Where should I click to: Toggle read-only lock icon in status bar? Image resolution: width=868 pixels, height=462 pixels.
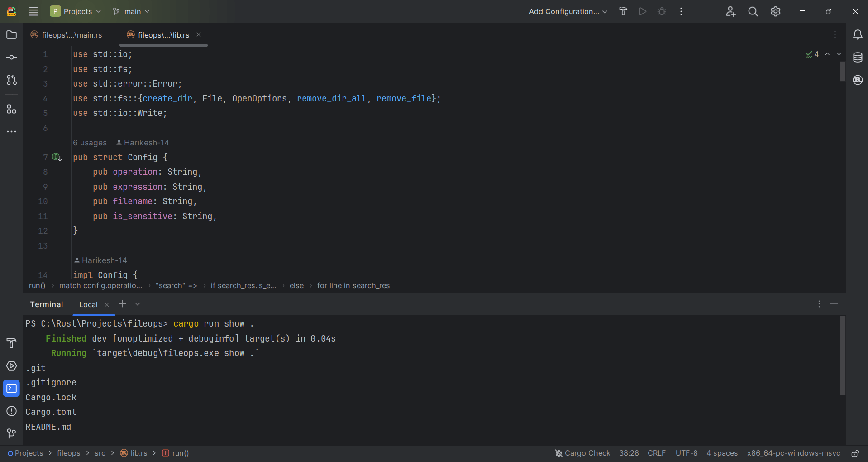[855, 453]
